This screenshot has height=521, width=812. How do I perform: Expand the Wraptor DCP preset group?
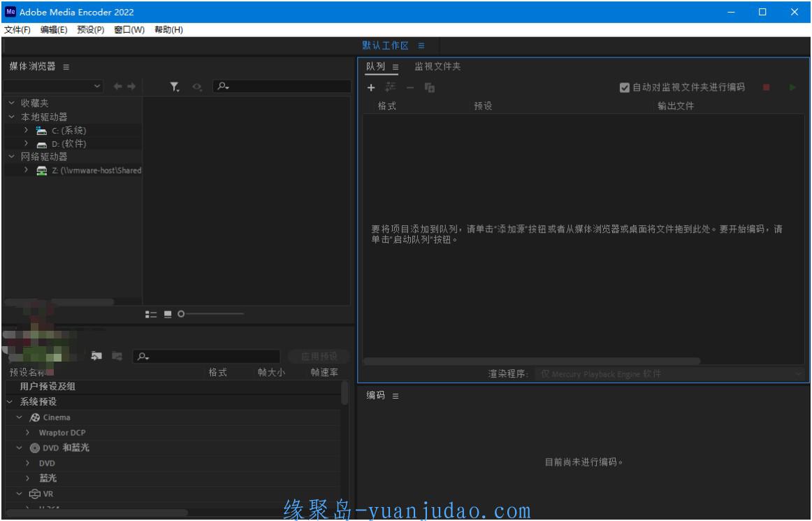(28, 432)
